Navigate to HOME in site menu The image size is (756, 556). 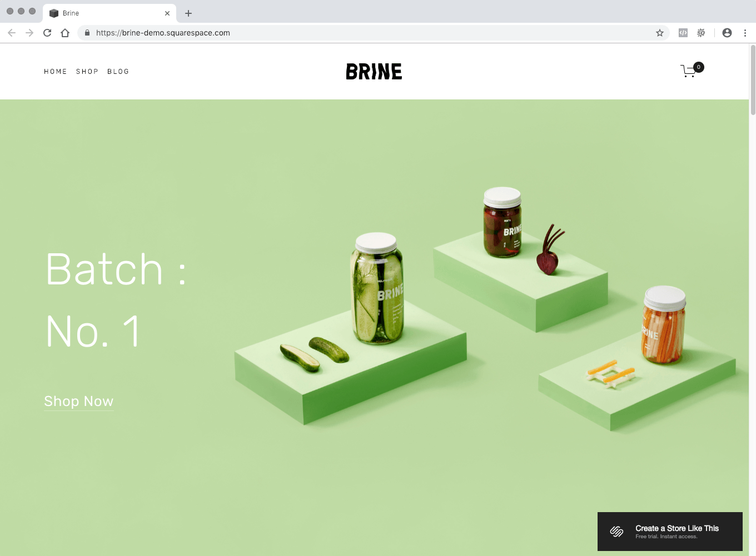click(55, 72)
